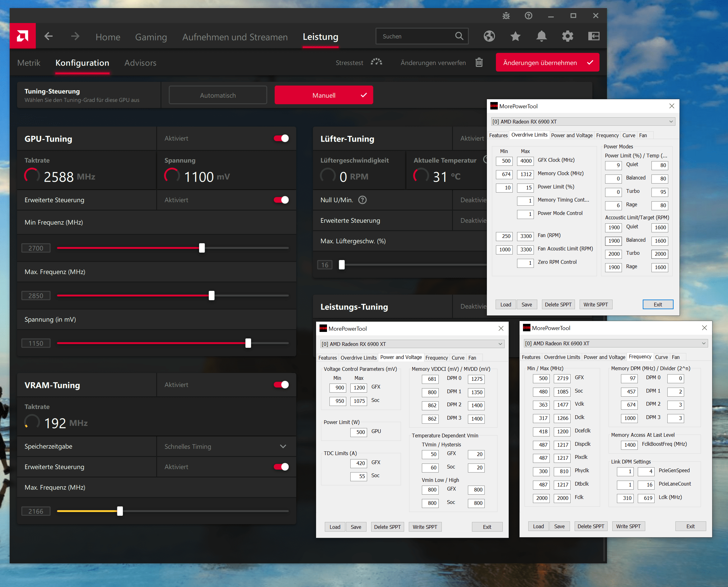The image size is (728, 587).
Task: Click Exit in Overdrive Limits window
Action: click(x=658, y=304)
